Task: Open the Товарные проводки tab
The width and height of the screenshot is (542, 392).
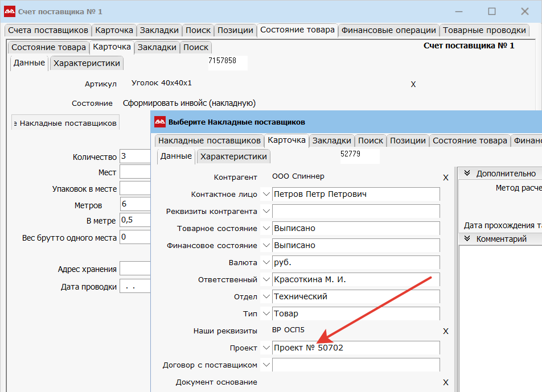Action: pos(484,30)
